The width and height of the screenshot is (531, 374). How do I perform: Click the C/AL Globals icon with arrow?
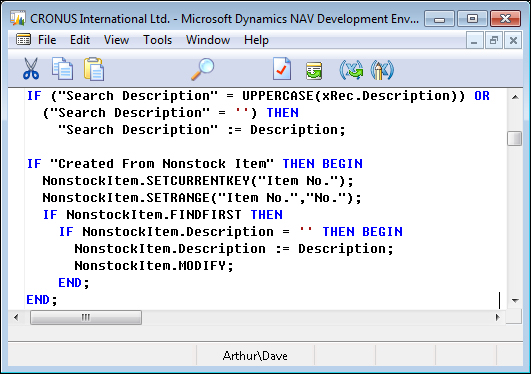click(x=351, y=70)
